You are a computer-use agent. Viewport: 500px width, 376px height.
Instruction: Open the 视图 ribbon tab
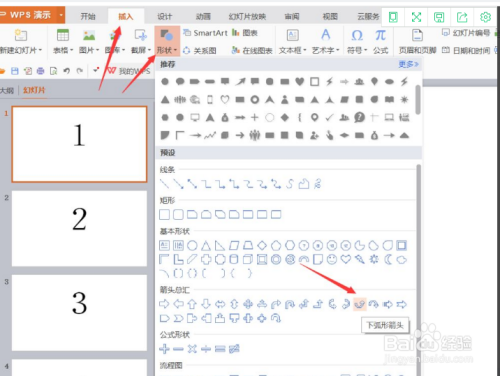tap(330, 16)
